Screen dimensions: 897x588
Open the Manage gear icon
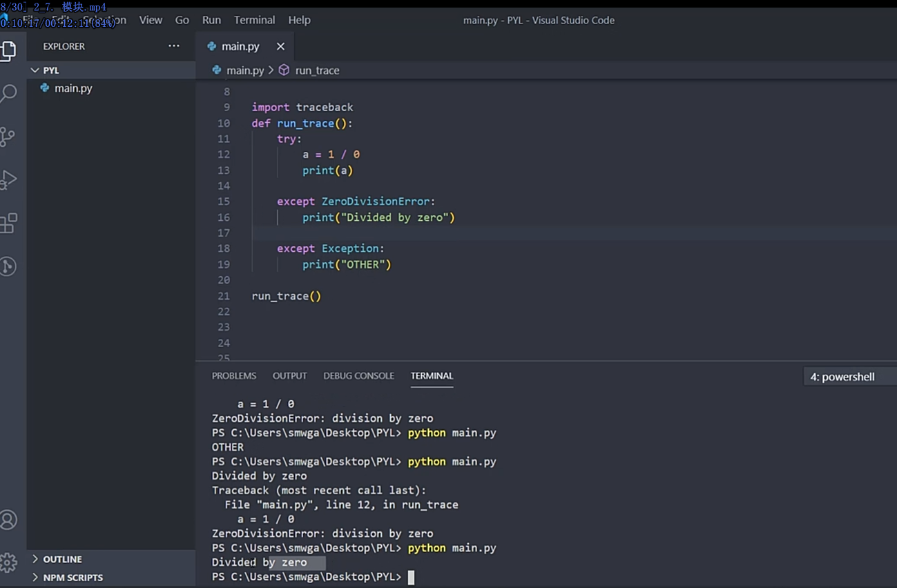point(8,562)
